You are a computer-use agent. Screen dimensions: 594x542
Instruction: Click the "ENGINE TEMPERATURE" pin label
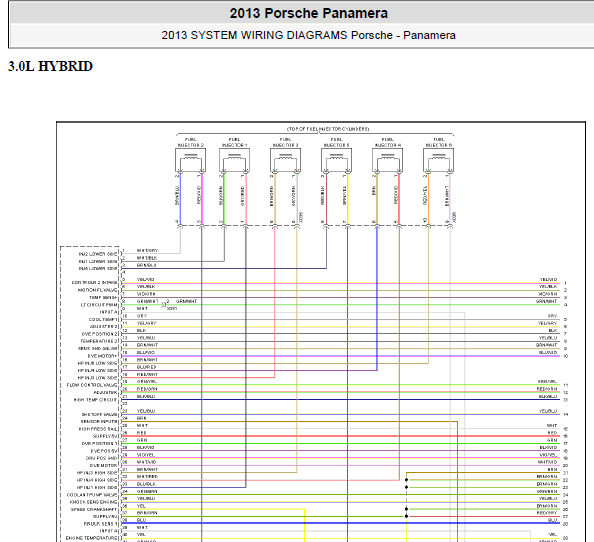point(92,538)
